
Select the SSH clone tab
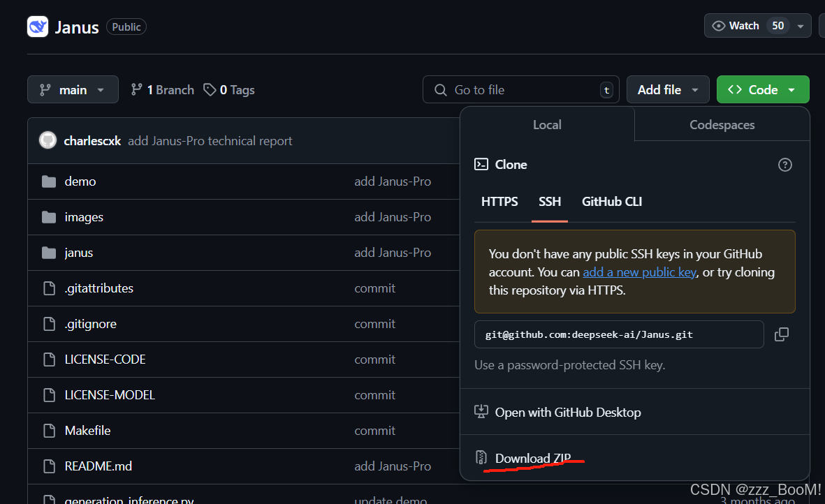click(549, 202)
